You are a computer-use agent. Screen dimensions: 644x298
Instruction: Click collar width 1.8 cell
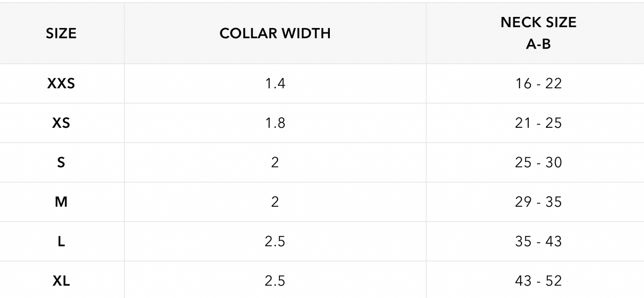(x=275, y=123)
